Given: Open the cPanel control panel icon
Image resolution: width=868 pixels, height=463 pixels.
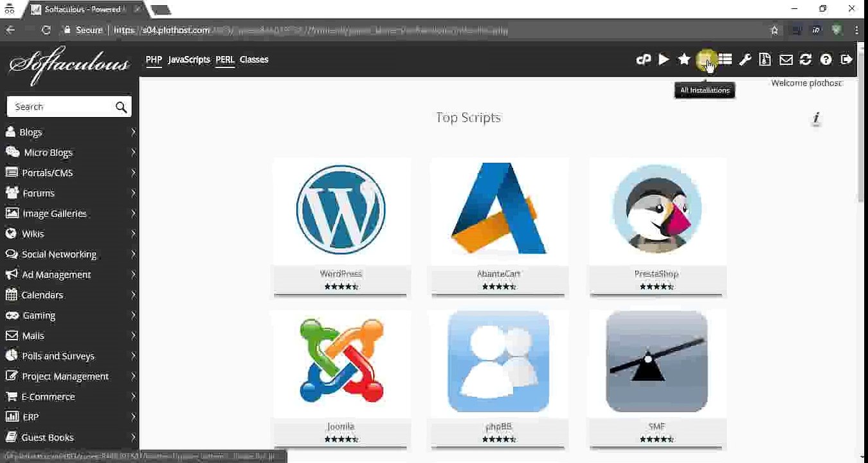Looking at the screenshot, I should coord(643,60).
